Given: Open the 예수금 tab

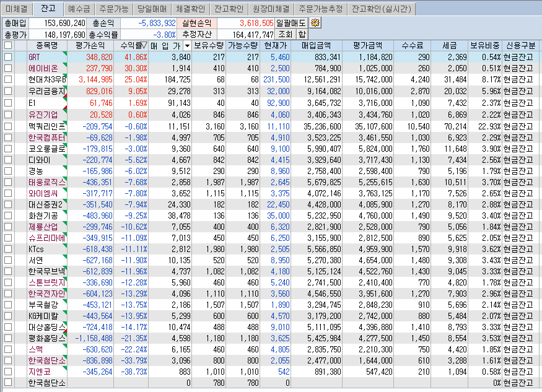Looking at the screenshot, I should coord(79,9).
